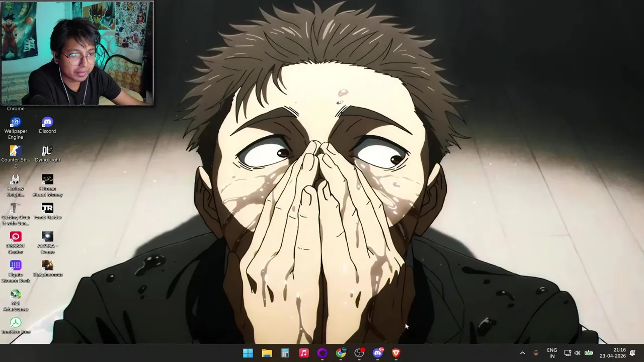Launch Discord from the desktop shortcut

[x=47, y=126]
